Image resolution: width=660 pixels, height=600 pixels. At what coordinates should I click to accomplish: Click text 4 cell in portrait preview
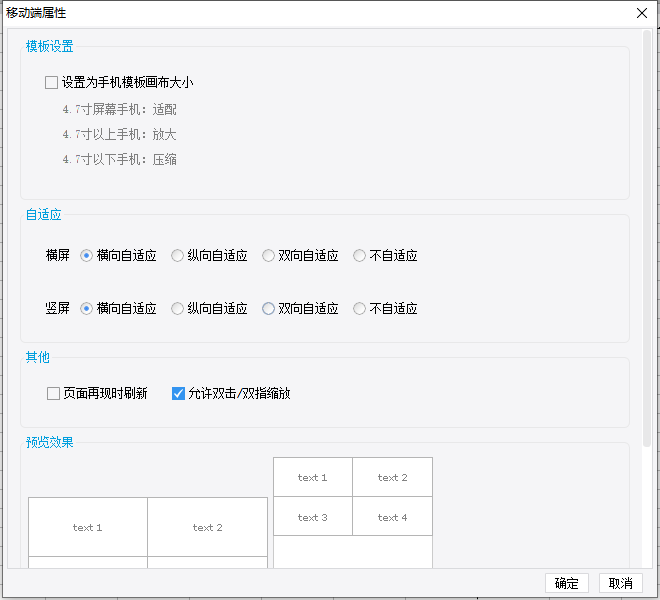click(392, 516)
